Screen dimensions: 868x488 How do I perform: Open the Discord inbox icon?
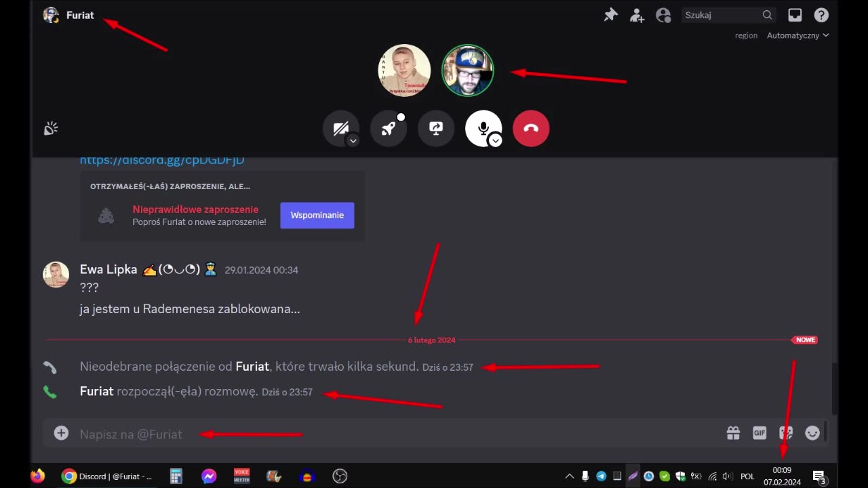[795, 15]
